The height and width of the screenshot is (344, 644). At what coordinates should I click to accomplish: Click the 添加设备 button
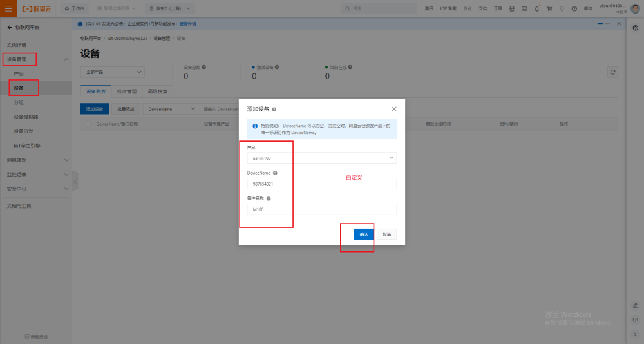pyautogui.click(x=95, y=109)
